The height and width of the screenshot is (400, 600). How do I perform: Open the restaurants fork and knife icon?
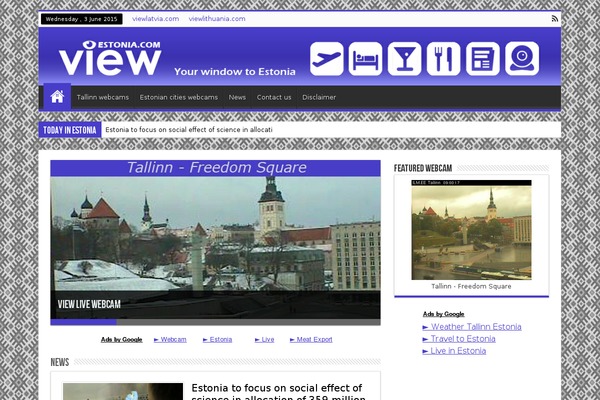443,59
